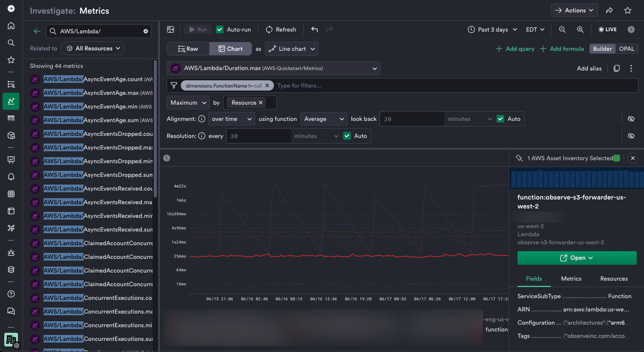644x352 pixels.
Task: Unpin the asset inventory panel
Action: point(519,158)
